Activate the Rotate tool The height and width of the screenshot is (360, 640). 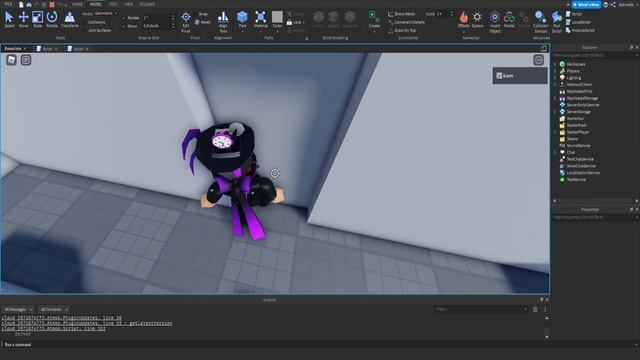pyautogui.click(x=52, y=19)
